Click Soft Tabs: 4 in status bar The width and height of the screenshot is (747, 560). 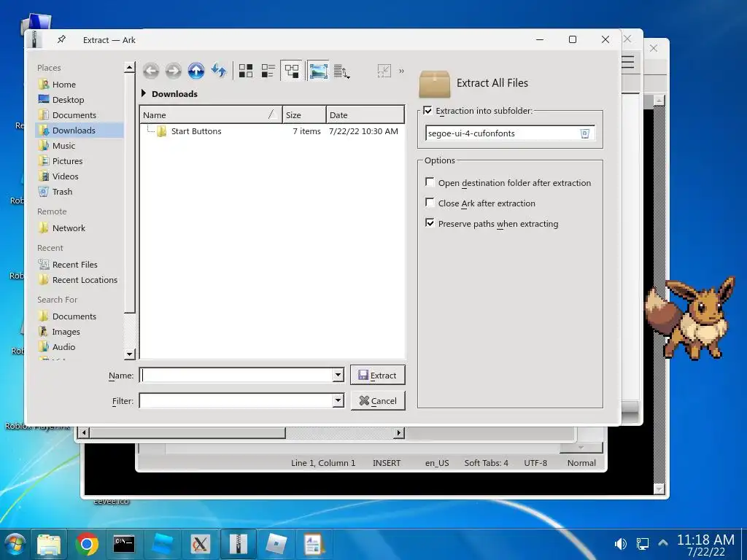coord(487,463)
